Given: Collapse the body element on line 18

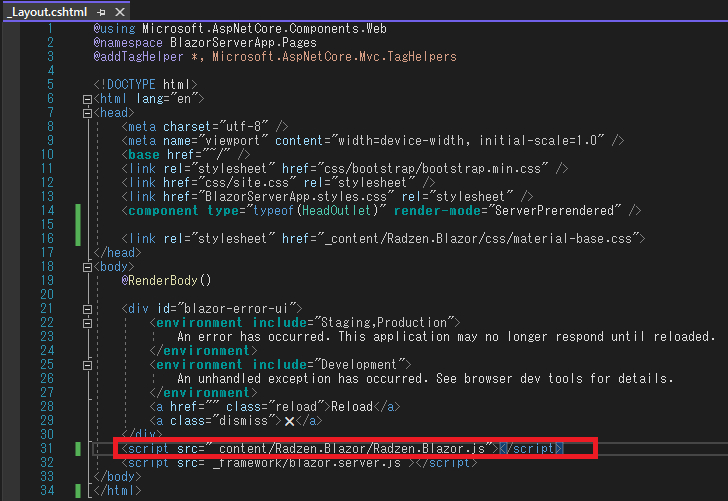Looking at the screenshot, I should (x=87, y=267).
